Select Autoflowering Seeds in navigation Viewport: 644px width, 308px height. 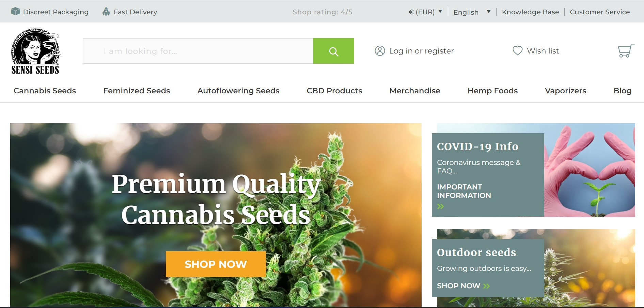pos(238,91)
